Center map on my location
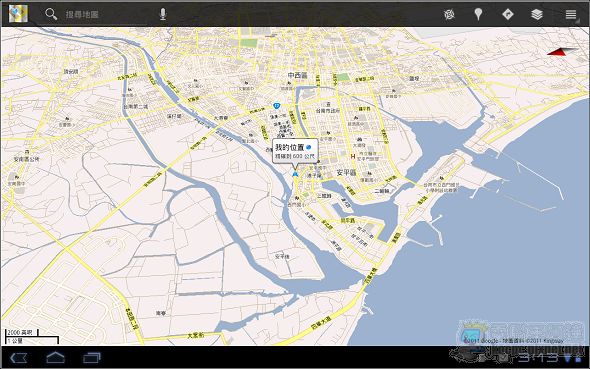 pos(449,14)
